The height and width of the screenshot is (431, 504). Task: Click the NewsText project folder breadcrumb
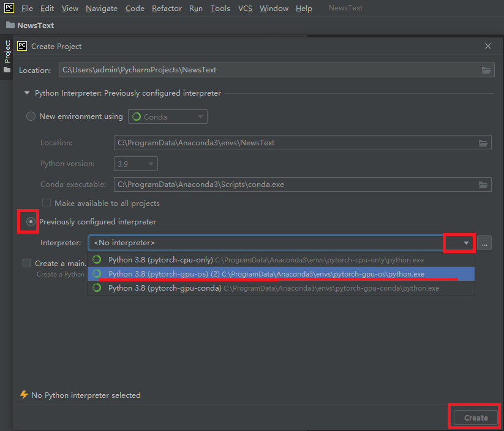[30, 25]
